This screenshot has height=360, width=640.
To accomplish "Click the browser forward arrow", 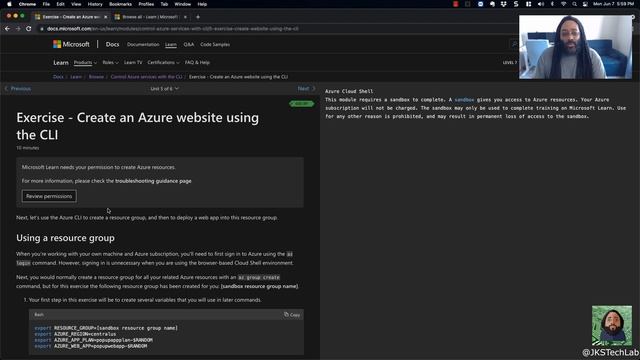I will [18, 29].
